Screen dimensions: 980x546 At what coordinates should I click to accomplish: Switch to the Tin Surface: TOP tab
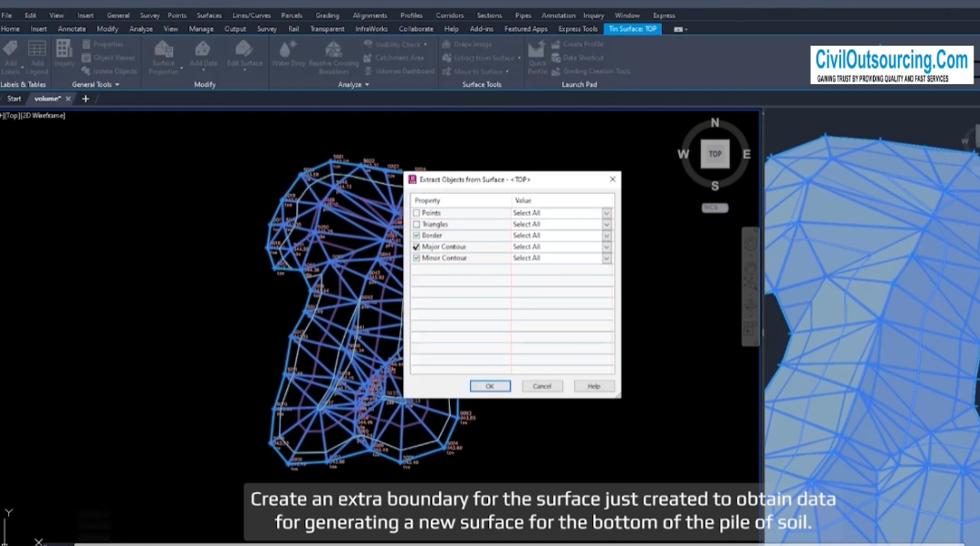pyautogui.click(x=633, y=28)
